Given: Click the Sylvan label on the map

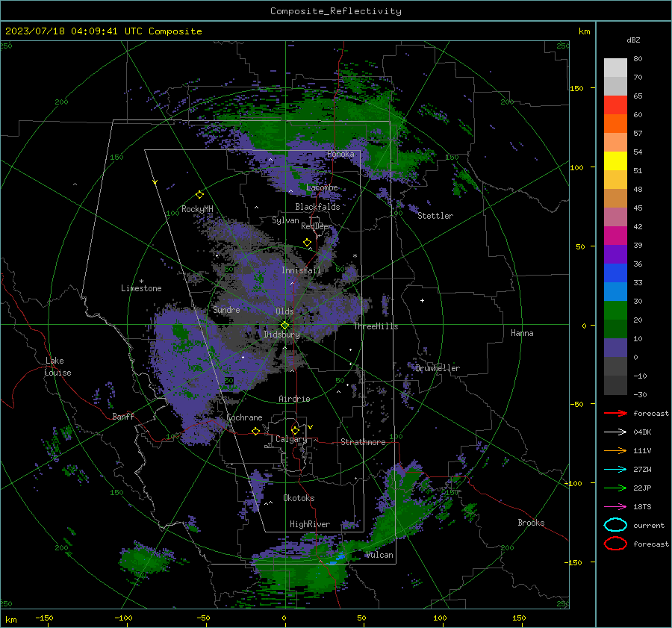Looking at the screenshot, I should [x=285, y=220].
